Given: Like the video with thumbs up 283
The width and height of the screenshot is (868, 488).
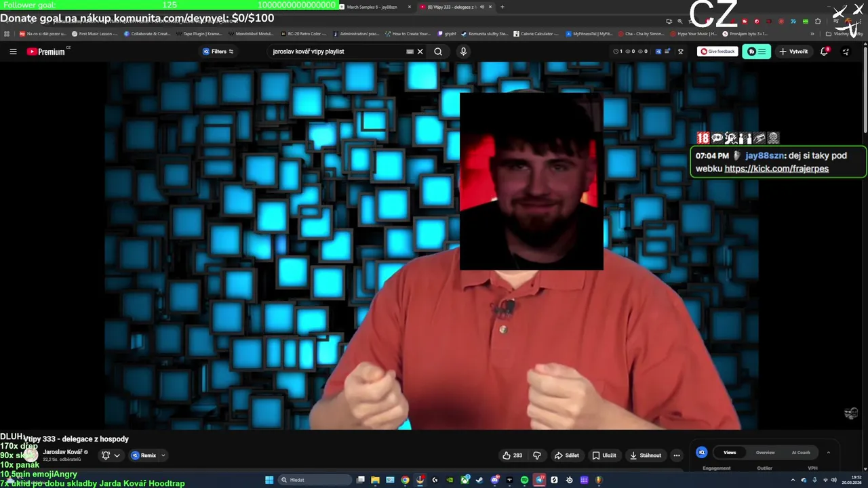Looking at the screenshot, I should [512, 455].
